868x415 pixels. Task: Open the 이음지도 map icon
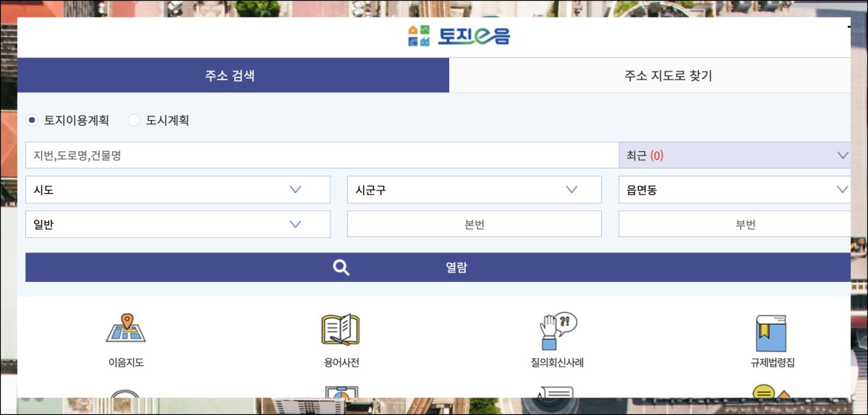click(x=126, y=329)
